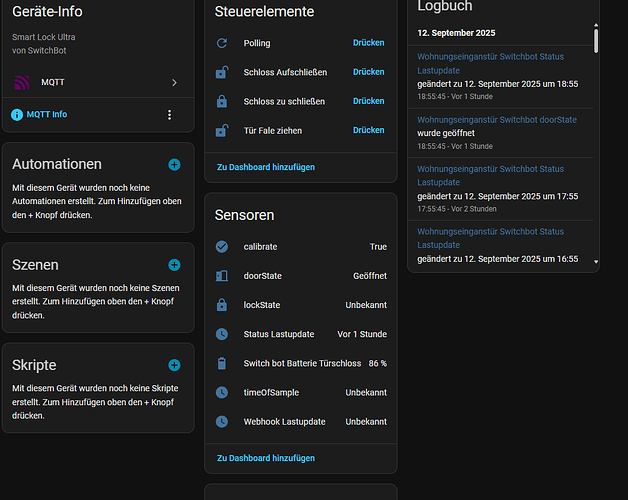Click the 12. September 2025 date header

(x=456, y=33)
